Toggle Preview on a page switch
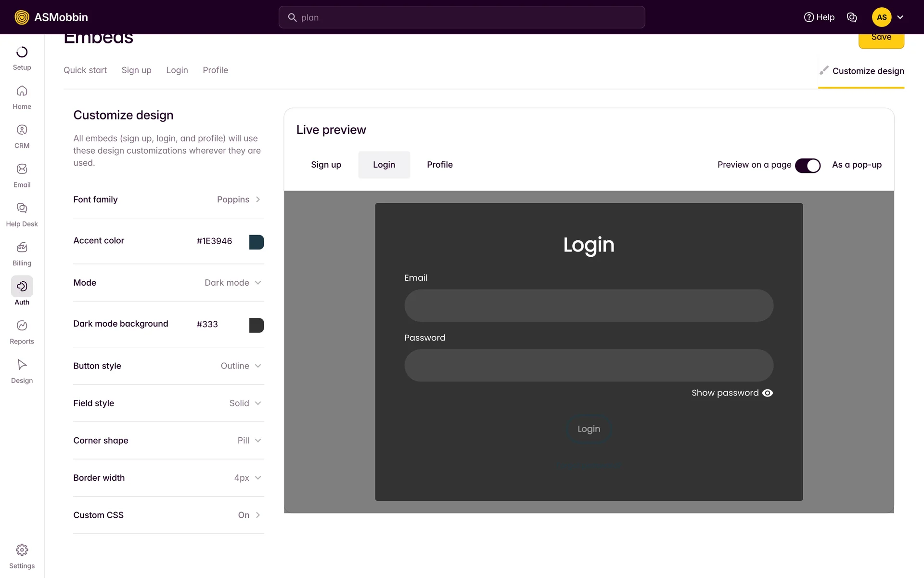This screenshot has height=578, width=924. (x=808, y=165)
